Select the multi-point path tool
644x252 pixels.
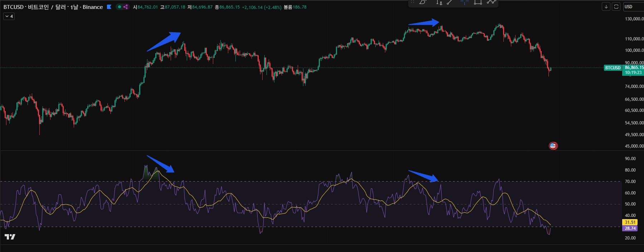(x=491, y=2)
